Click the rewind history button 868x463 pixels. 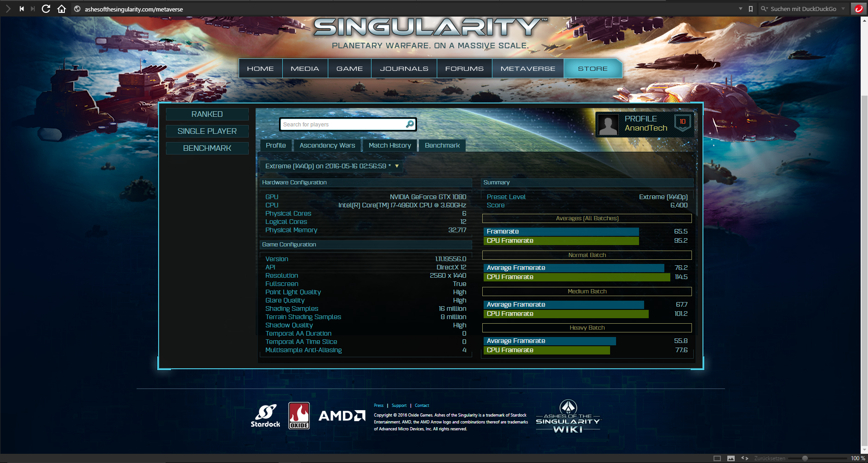click(21, 9)
